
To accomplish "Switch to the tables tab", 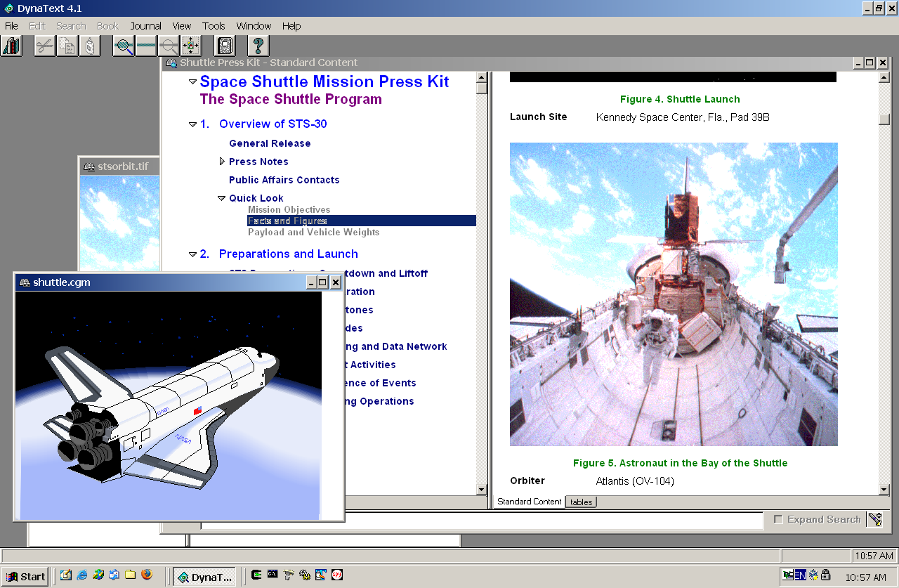I will click(581, 502).
